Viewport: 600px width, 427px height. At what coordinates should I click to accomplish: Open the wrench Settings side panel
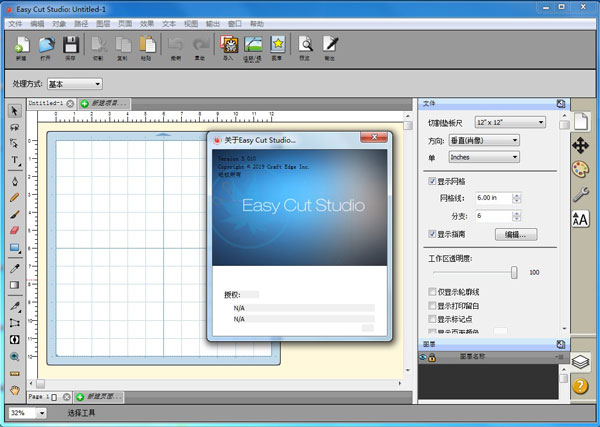pos(580,194)
